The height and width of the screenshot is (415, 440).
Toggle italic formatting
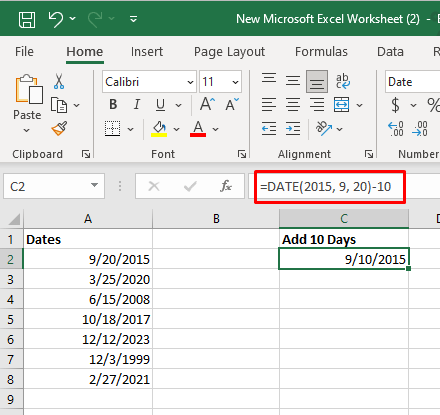click(137, 105)
